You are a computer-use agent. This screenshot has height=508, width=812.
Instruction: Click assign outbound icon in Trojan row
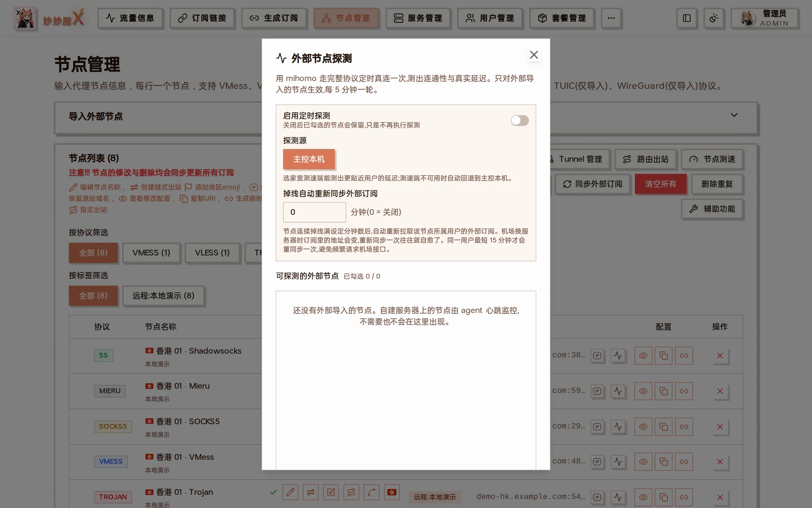[351, 492]
